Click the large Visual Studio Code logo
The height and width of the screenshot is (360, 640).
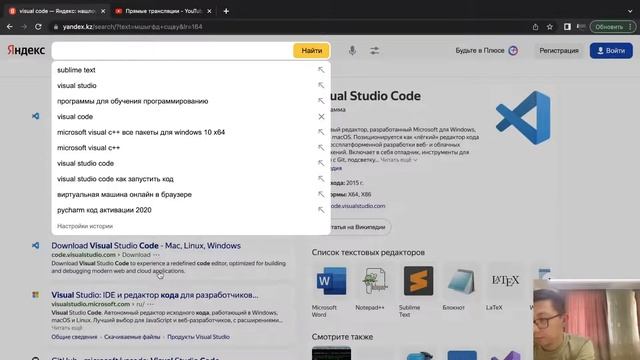coord(523,118)
